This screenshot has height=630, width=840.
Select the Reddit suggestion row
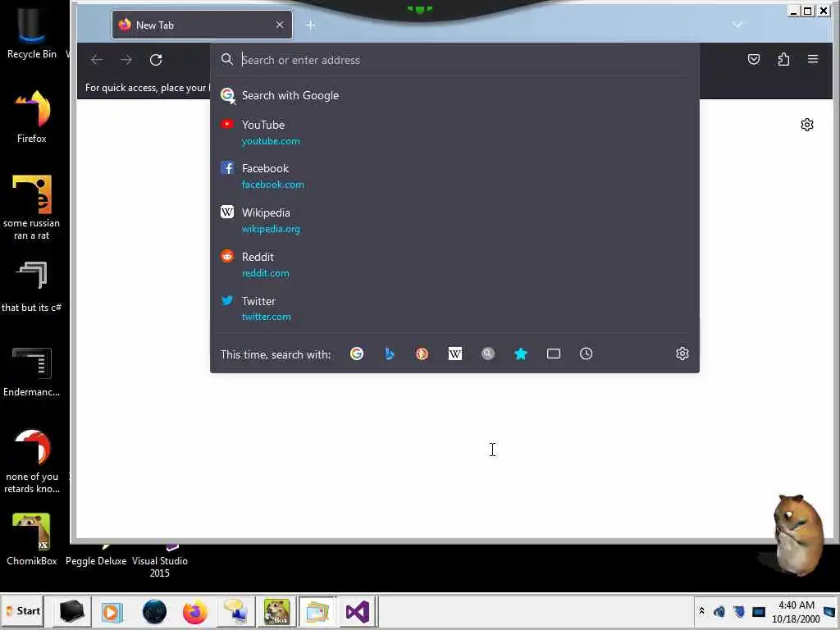tap(454, 265)
